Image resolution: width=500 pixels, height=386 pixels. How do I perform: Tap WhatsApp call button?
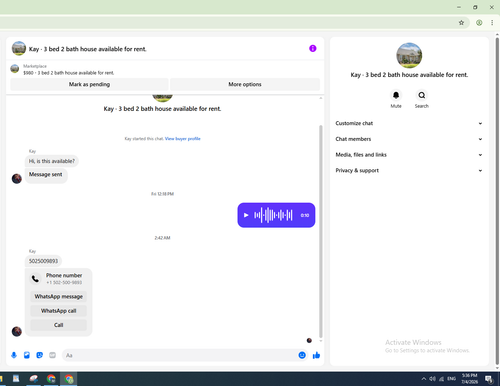coord(59,311)
